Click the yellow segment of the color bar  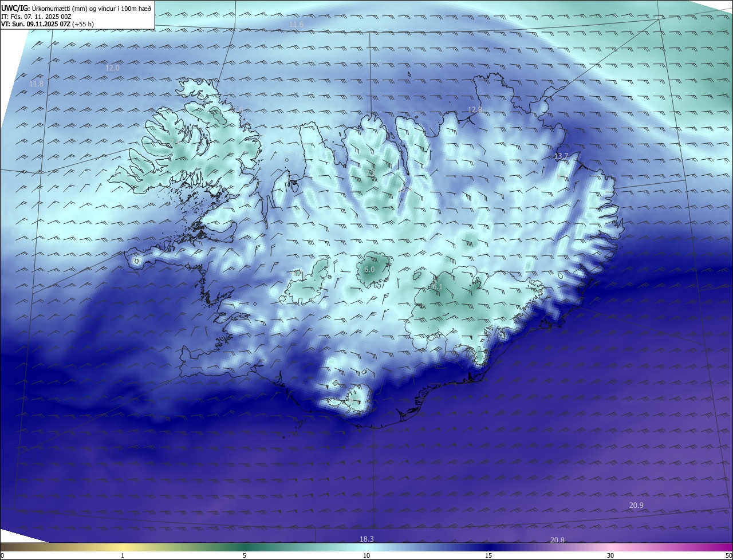tap(123, 547)
